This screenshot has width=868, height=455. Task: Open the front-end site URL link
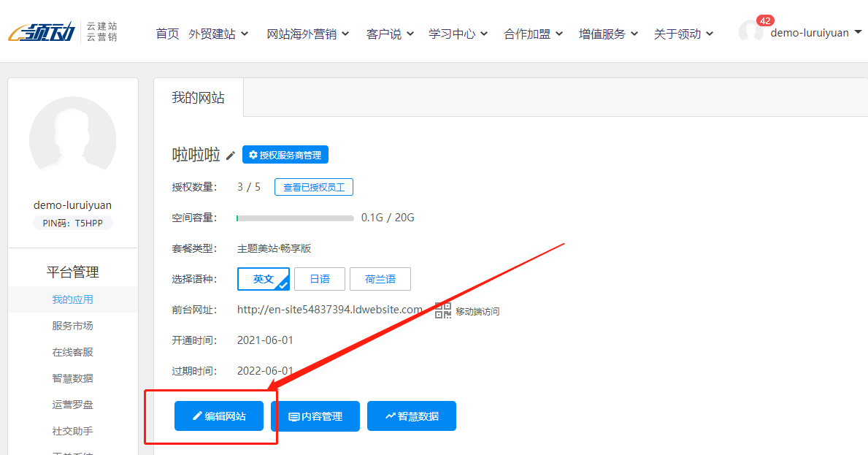click(329, 310)
